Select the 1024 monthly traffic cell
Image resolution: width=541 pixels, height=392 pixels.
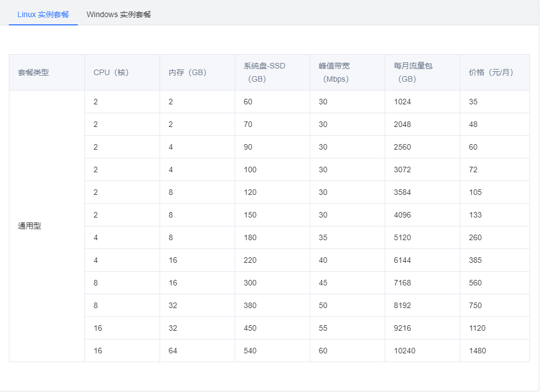(x=402, y=102)
